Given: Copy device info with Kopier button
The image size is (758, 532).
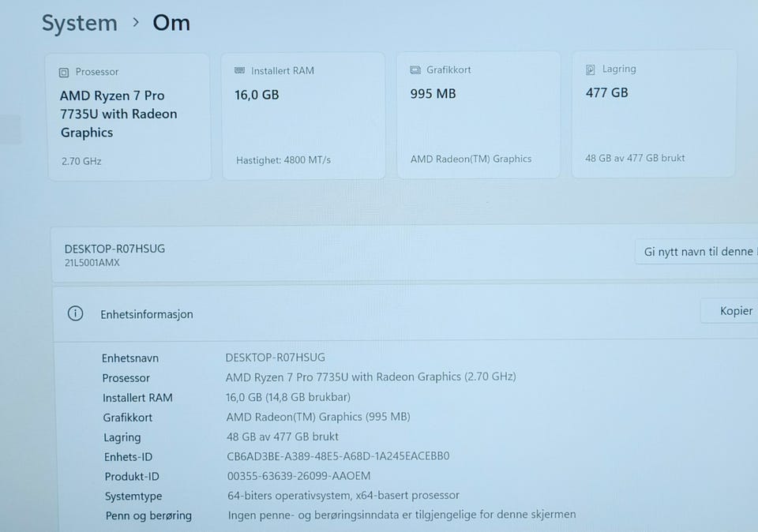Looking at the screenshot, I should pyautogui.click(x=731, y=311).
